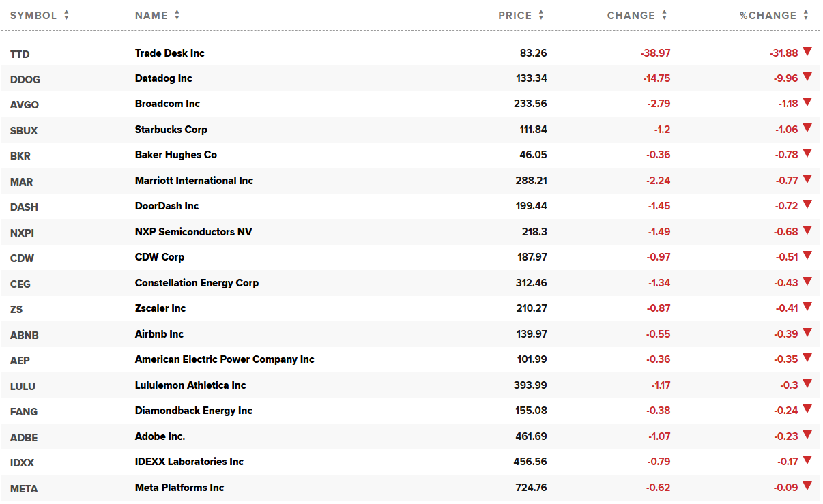This screenshot has width=823, height=504.
Task: Click the price value 724.76
Action: click(x=531, y=488)
